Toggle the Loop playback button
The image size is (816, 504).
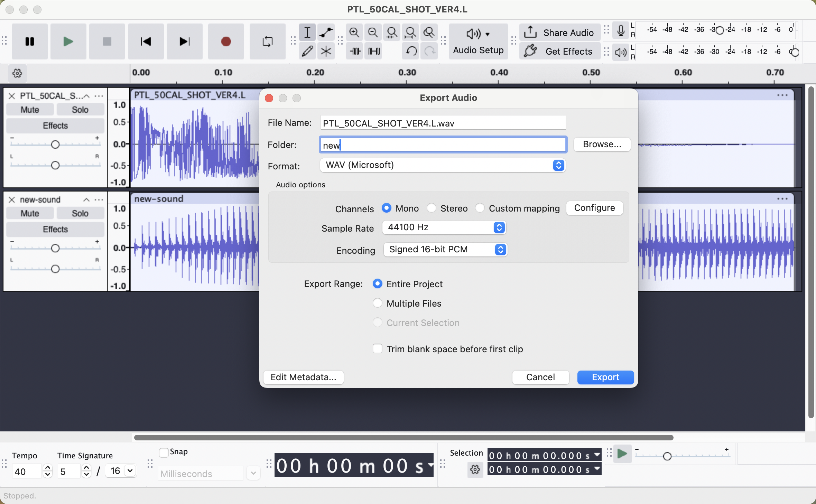click(267, 41)
